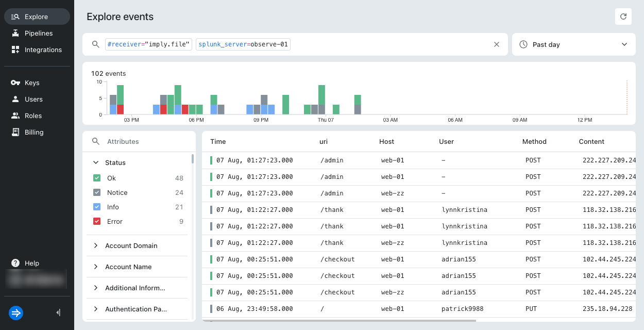Open the Explore menu item
Viewport: 644px width, 330px height.
coord(37,16)
